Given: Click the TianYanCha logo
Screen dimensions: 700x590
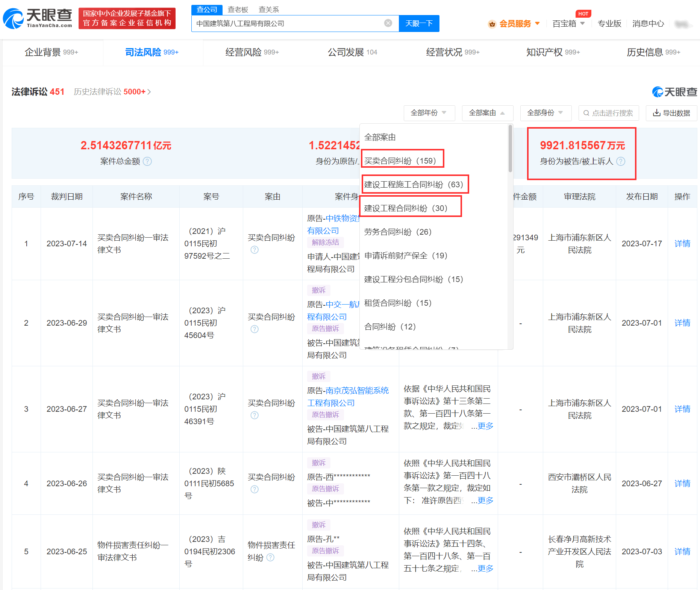Looking at the screenshot, I should 38,19.
